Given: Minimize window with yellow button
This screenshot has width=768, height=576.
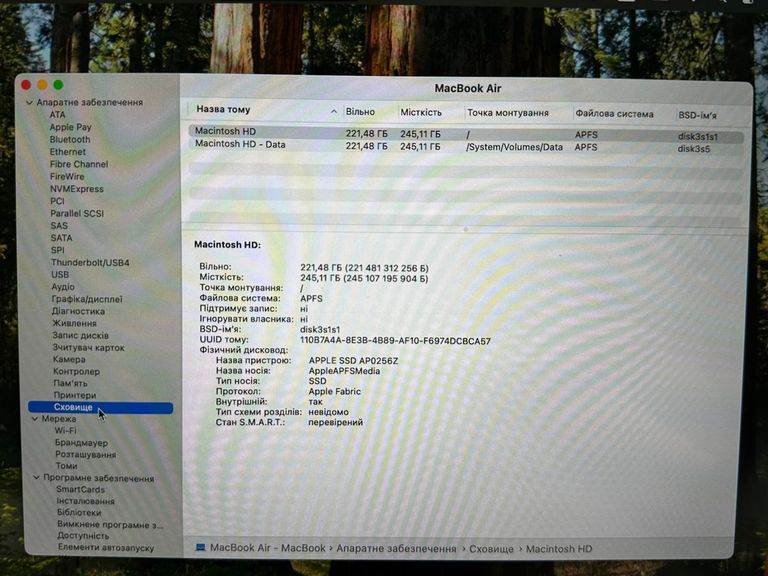Looking at the screenshot, I should pyautogui.click(x=42, y=85).
